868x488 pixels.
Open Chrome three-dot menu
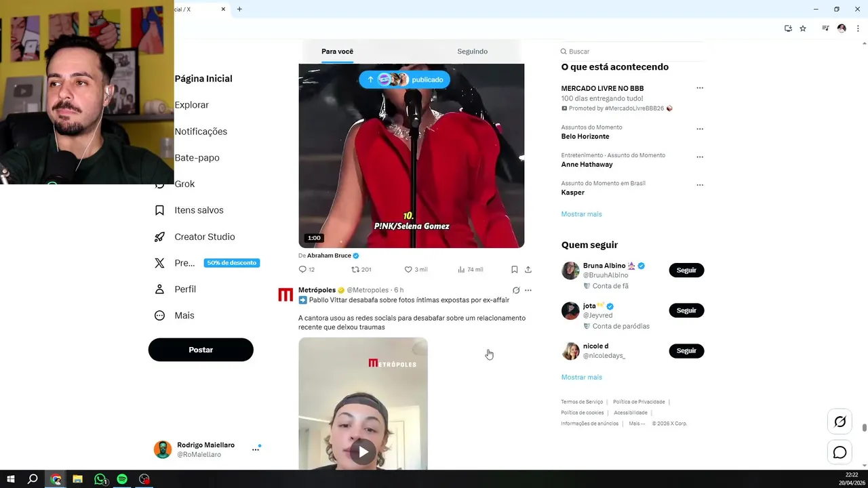click(858, 28)
